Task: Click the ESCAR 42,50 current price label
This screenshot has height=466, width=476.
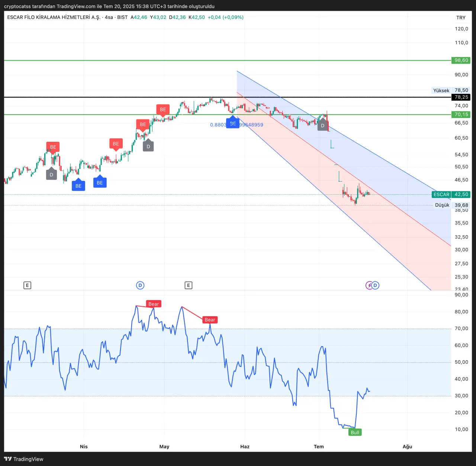Action: pos(451,194)
